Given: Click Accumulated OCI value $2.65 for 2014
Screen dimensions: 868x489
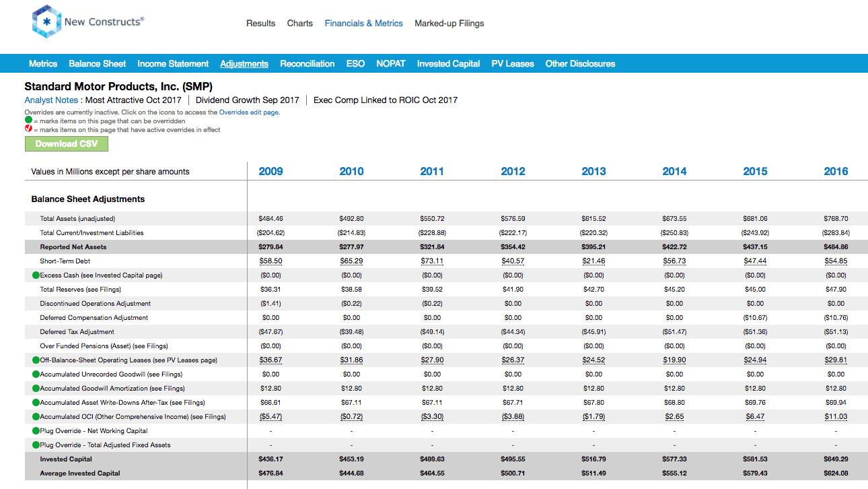Looking at the screenshot, I should [x=674, y=416].
